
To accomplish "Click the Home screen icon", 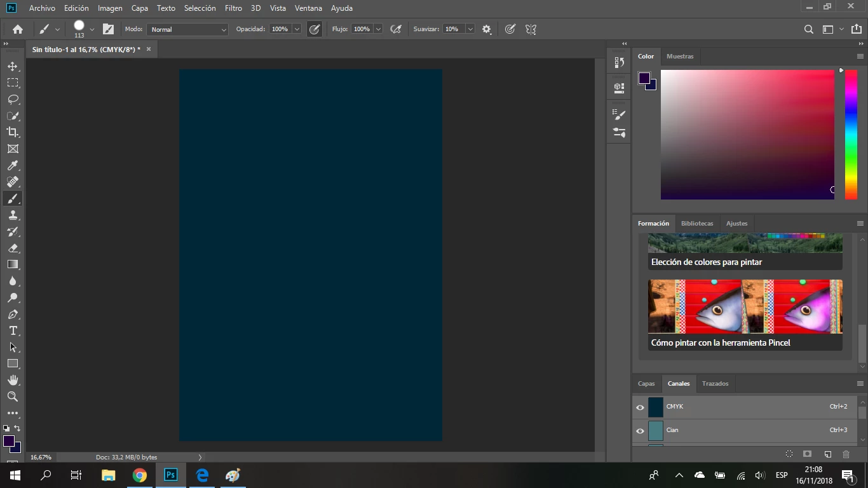I will (18, 29).
